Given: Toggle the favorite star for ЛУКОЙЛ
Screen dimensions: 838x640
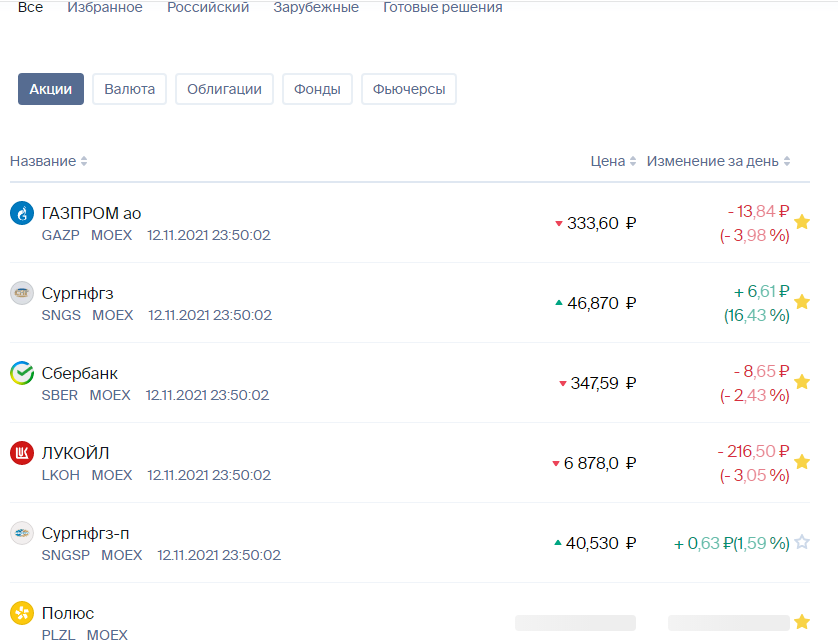Looking at the screenshot, I should (x=802, y=462).
